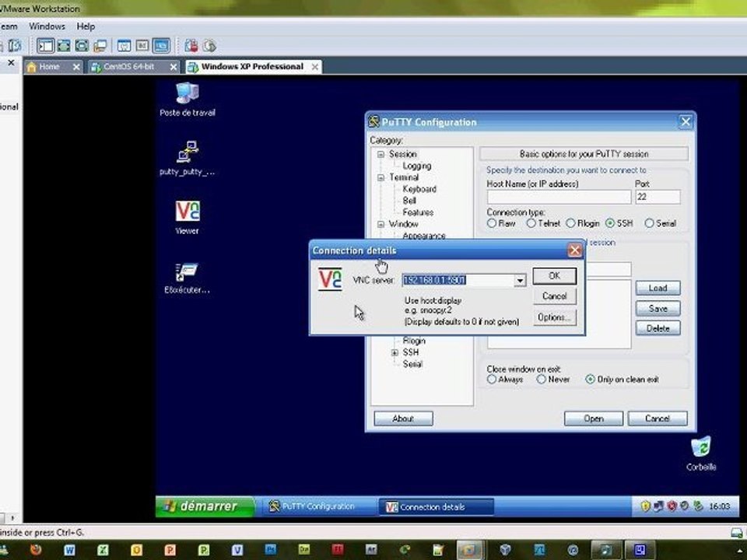Viewport: 747px width, 560px height.
Task: Click PuTTY Configuration in XP taskbar
Action: [317, 506]
